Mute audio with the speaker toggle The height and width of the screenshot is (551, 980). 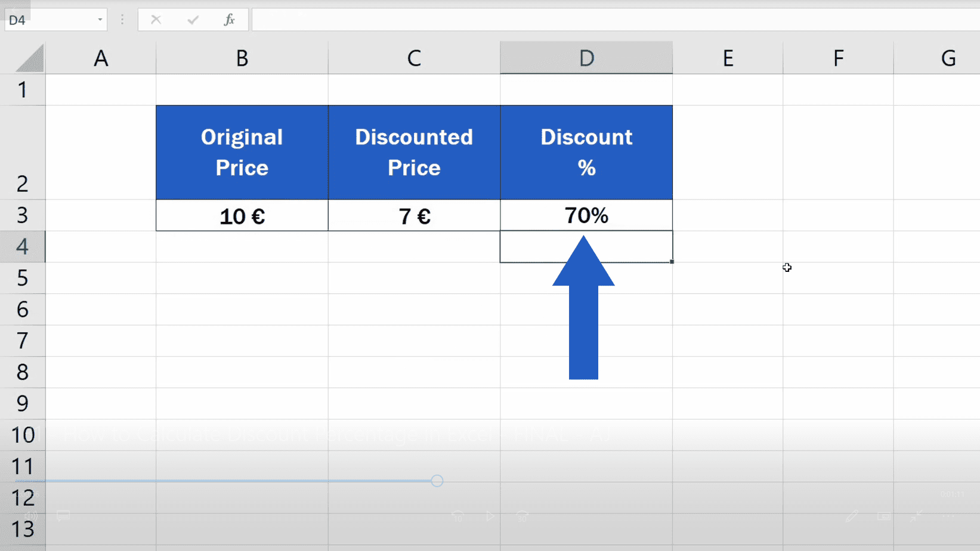click(30, 516)
